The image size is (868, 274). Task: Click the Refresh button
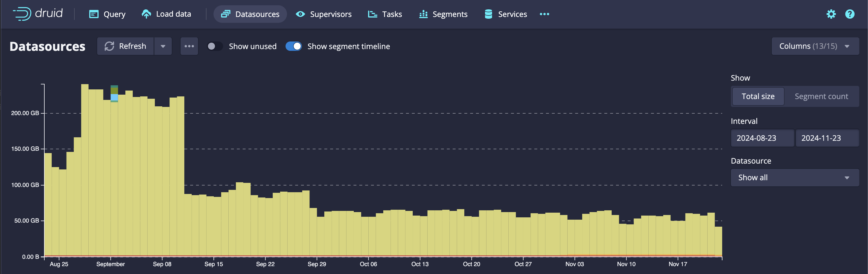pyautogui.click(x=125, y=46)
